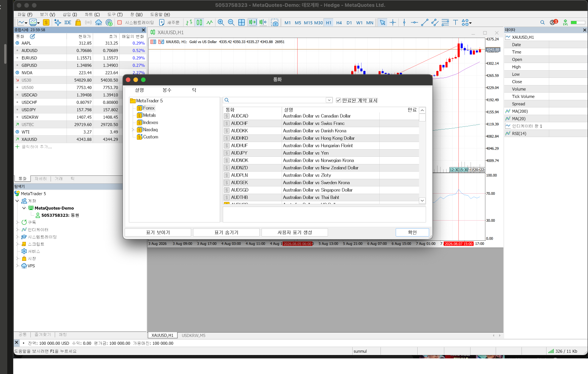
Task: Click the green LVL indicator icon
Action: coord(565,22)
